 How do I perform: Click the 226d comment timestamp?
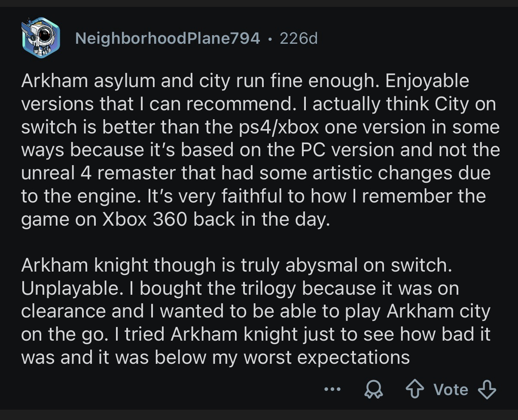pos(299,39)
